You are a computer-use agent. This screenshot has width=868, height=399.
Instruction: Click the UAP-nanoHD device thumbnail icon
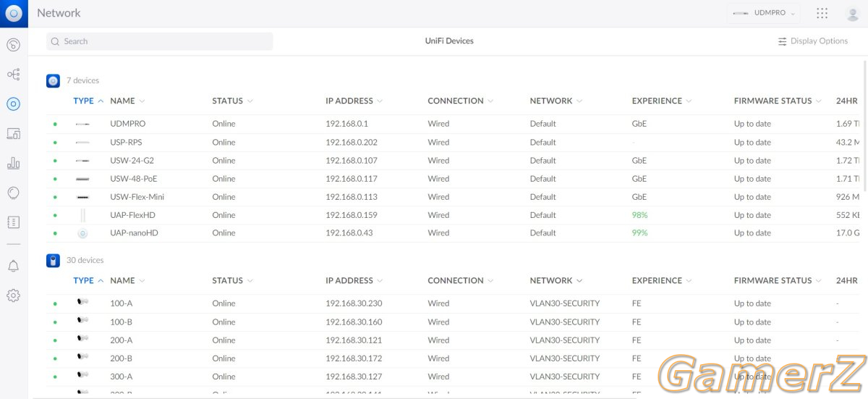click(x=82, y=233)
